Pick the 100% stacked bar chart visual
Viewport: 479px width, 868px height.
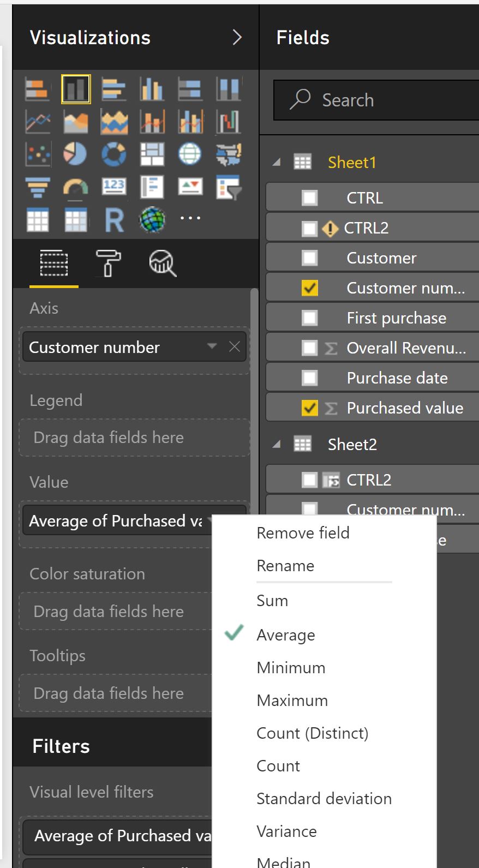point(190,89)
